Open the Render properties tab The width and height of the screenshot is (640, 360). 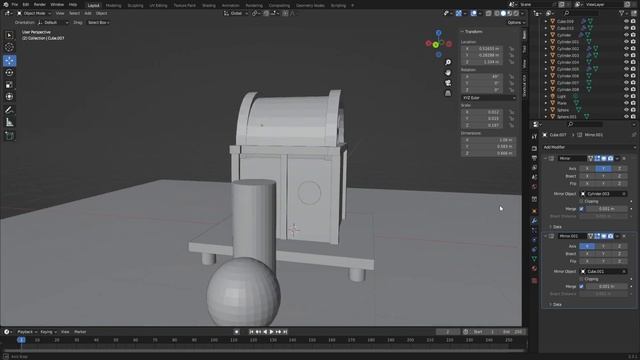[x=534, y=148]
